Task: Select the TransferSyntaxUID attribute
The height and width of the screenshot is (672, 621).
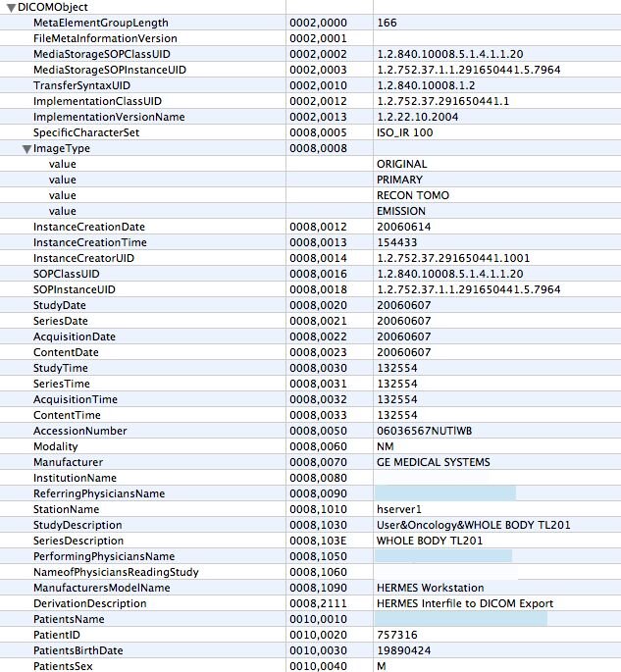Action: pos(81,85)
